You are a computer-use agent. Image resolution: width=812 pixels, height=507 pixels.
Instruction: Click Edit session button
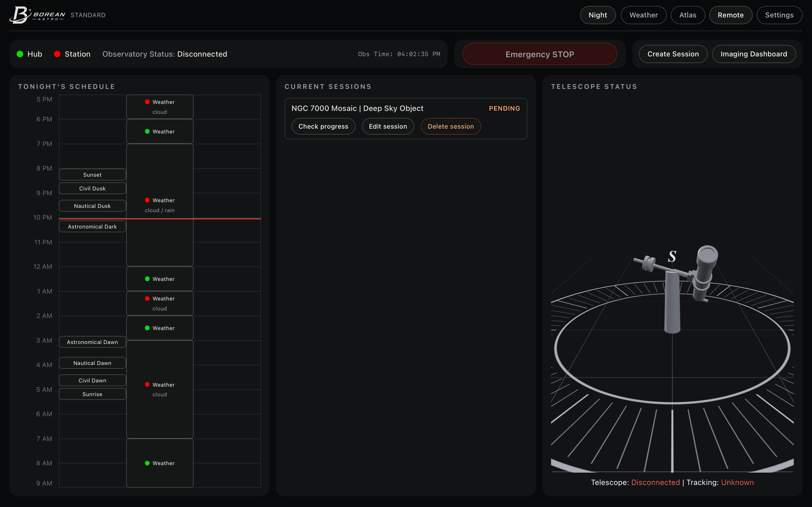pyautogui.click(x=387, y=126)
